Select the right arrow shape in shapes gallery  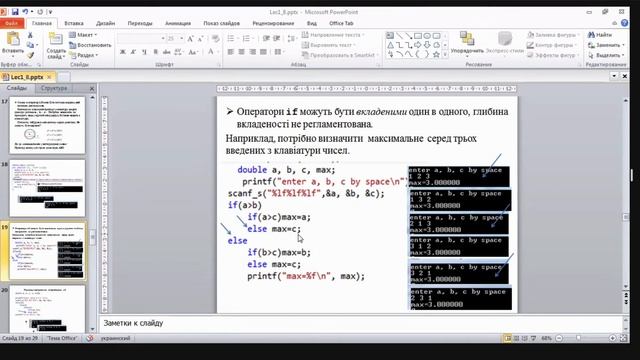click(x=418, y=45)
